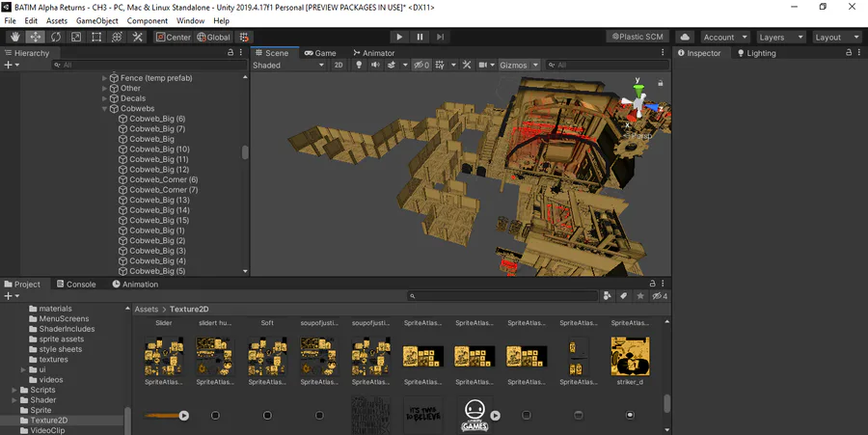
Task: Expand Fence (temp prefab) object
Action: coord(104,78)
